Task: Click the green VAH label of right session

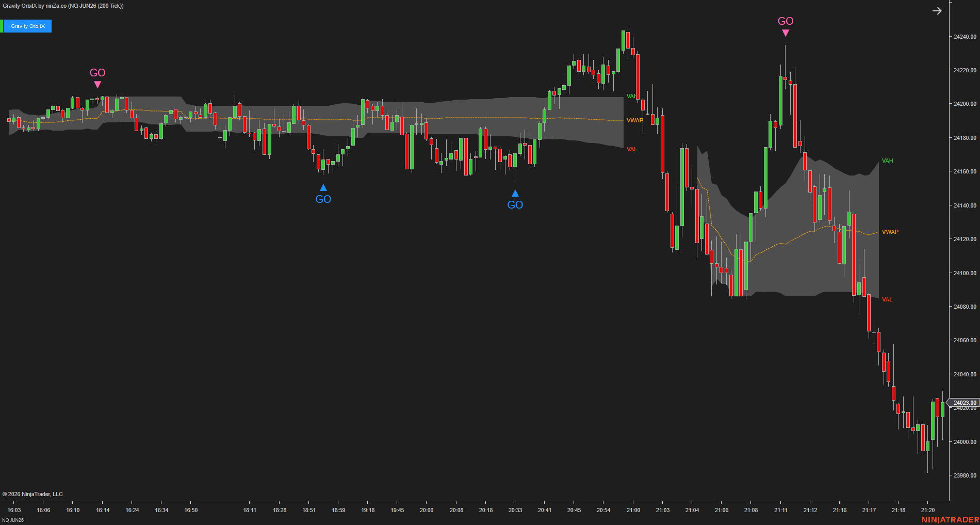Action: point(887,161)
